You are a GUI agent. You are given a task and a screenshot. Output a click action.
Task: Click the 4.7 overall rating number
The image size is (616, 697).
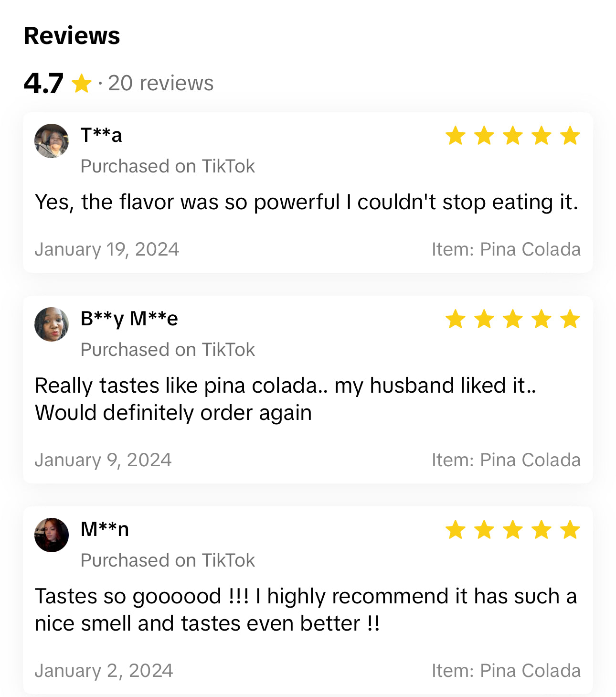pos(43,84)
